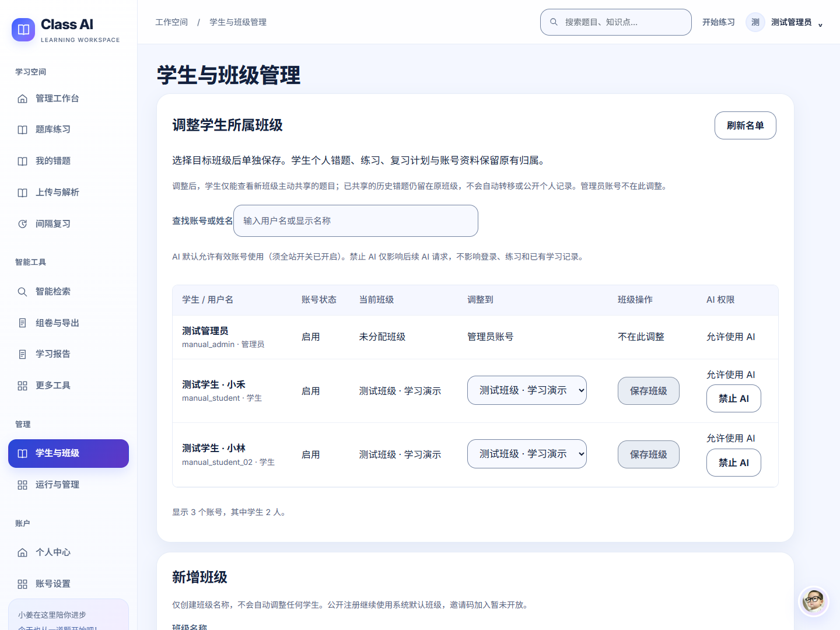This screenshot has width=840, height=630.
Task: Open the class dropdown for 测试学生 · 小禾
Action: pos(527,390)
